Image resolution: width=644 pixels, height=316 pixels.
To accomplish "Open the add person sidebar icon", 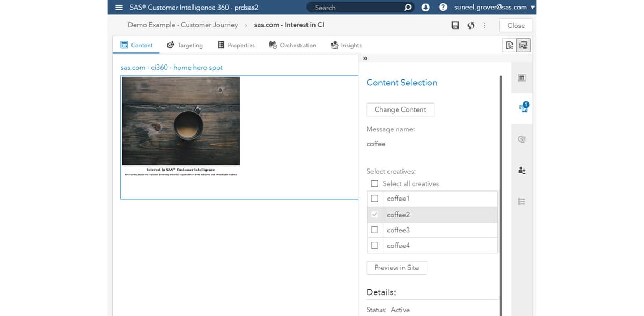I will (x=522, y=170).
